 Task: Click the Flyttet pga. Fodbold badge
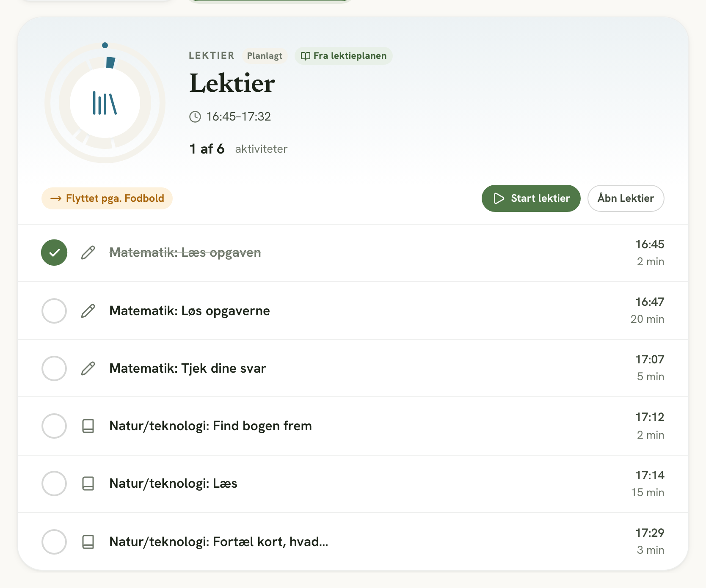pos(107,198)
